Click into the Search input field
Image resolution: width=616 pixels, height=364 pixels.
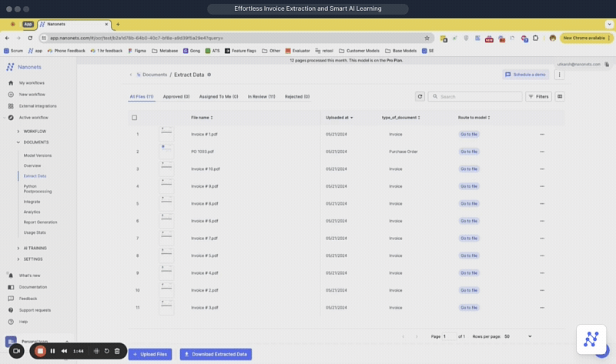point(479,97)
